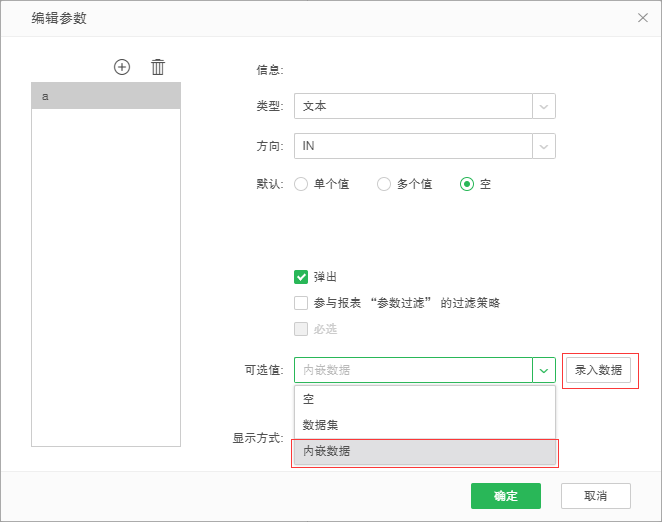Image resolution: width=662 pixels, height=522 pixels.
Task: Confirm with the green 确定 button
Action: pyautogui.click(x=506, y=496)
